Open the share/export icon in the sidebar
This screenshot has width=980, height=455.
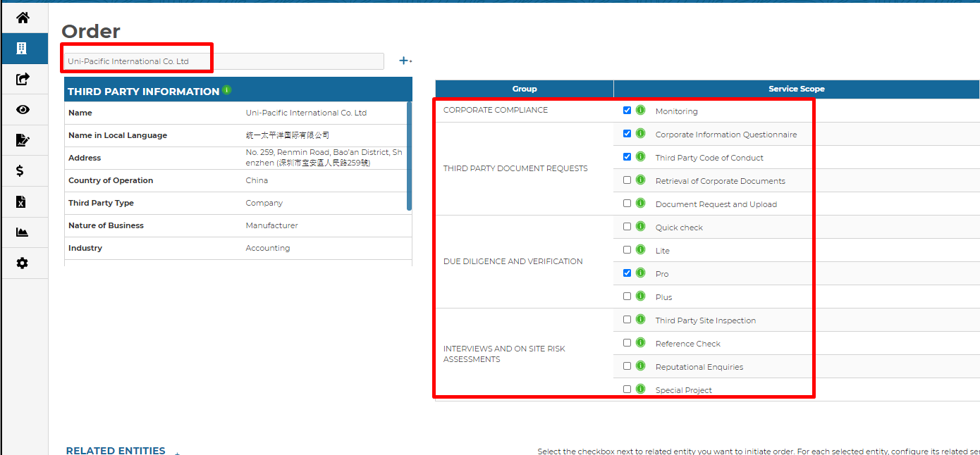(x=23, y=79)
